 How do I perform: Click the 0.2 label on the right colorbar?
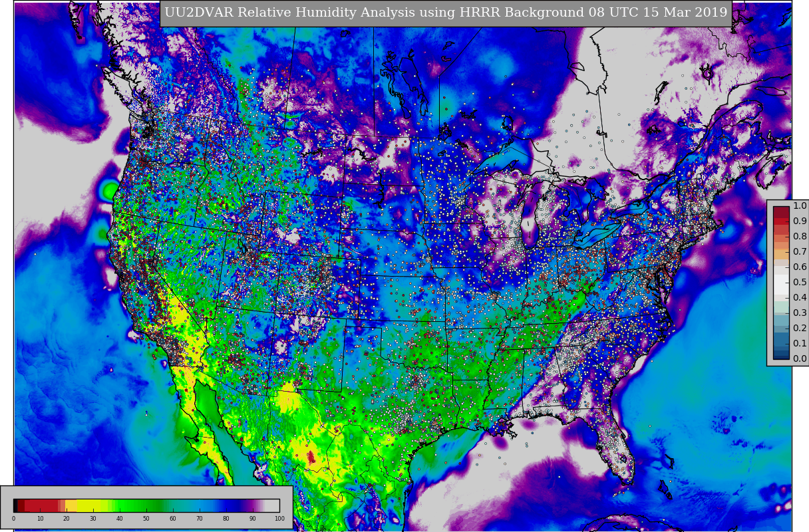tap(800, 328)
